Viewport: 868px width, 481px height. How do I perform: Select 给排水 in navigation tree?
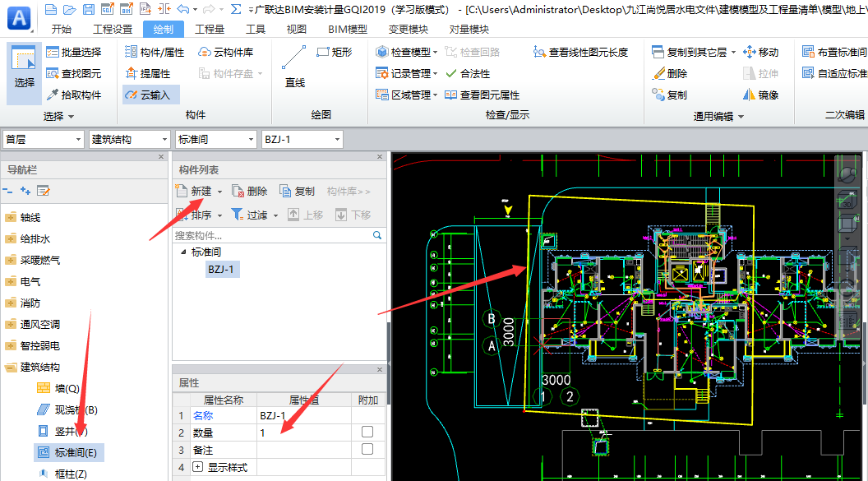(35, 239)
